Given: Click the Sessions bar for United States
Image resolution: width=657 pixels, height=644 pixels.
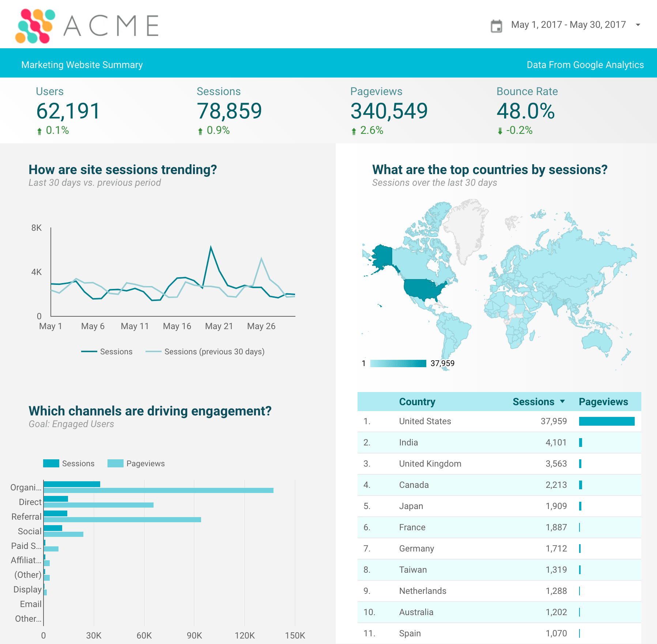Looking at the screenshot, I should [607, 421].
